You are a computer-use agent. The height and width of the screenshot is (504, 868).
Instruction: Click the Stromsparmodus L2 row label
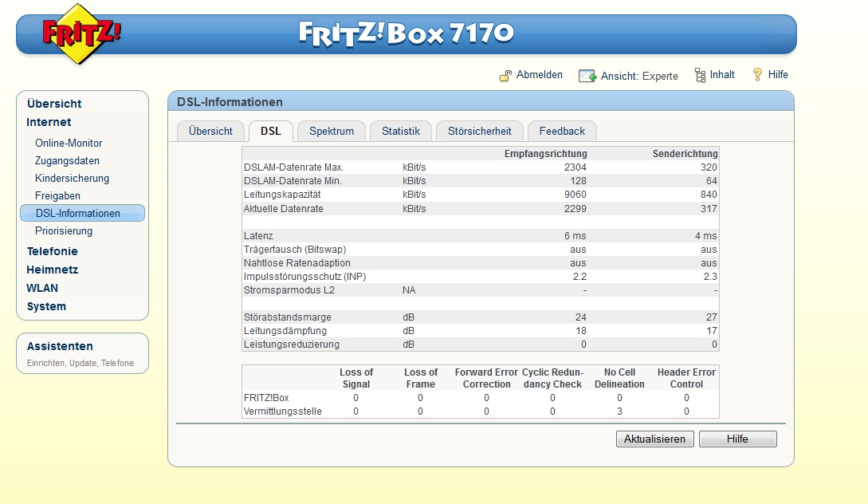pyautogui.click(x=289, y=290)
